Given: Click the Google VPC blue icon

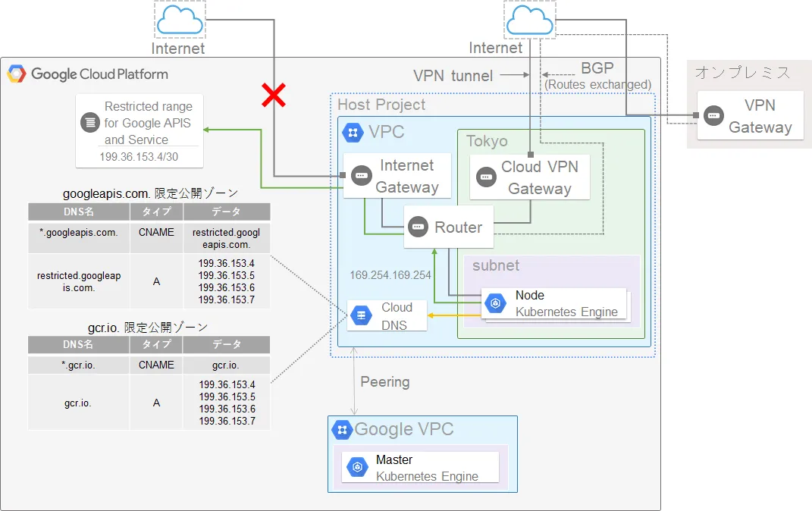Looking at the screenshot, I should pos(342,430).
